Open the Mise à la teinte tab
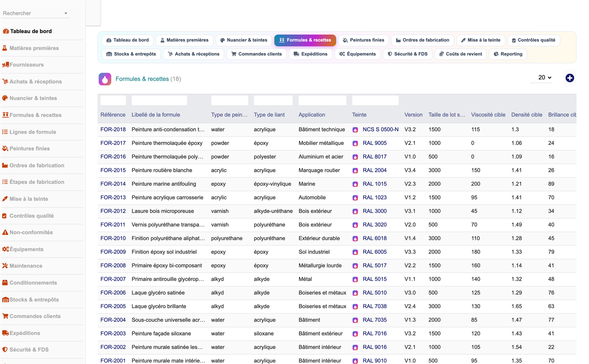The height and width of the screenshot is (364, 589). click(481, 40)
